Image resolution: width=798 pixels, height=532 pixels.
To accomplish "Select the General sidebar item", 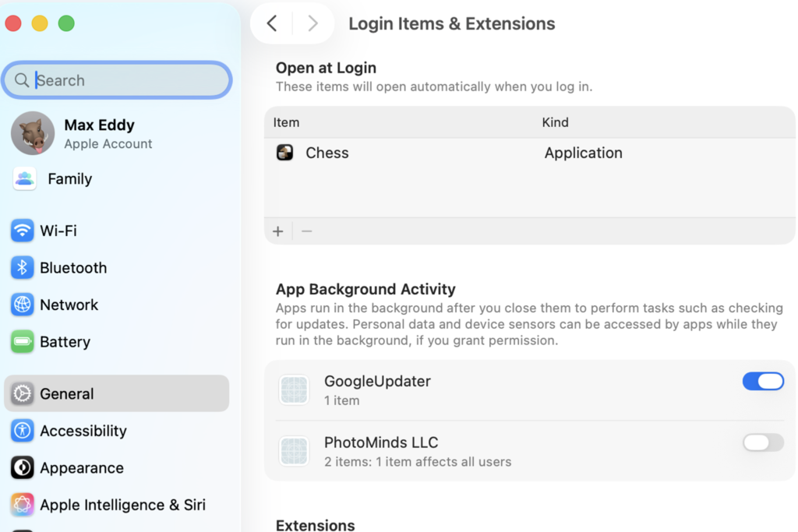I will [117, 394].
